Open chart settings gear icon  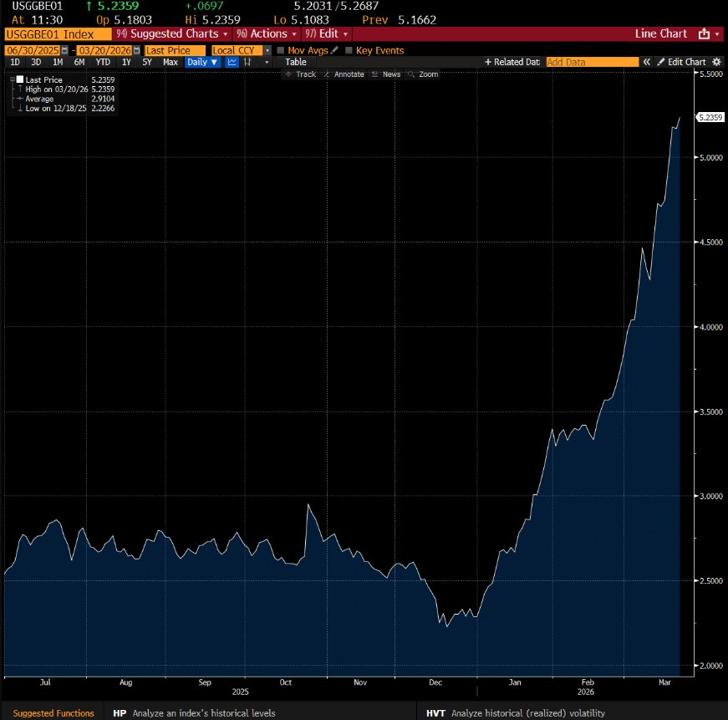coord(716,62)
